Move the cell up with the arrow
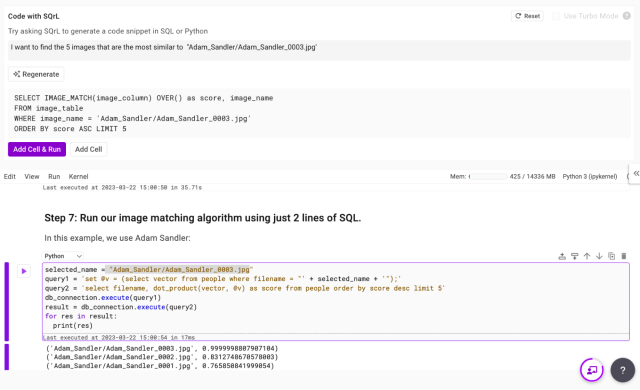 [587, 256]
